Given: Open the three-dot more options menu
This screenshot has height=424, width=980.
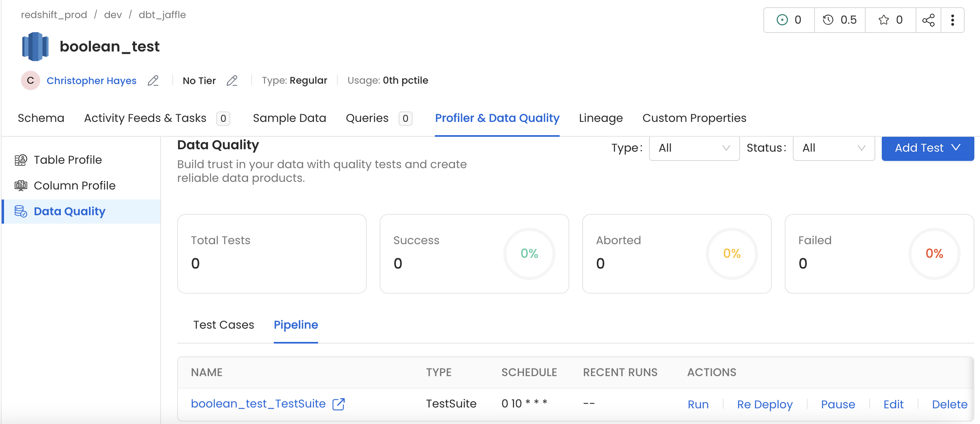Looking at the screenshot, I should [952, 20].
